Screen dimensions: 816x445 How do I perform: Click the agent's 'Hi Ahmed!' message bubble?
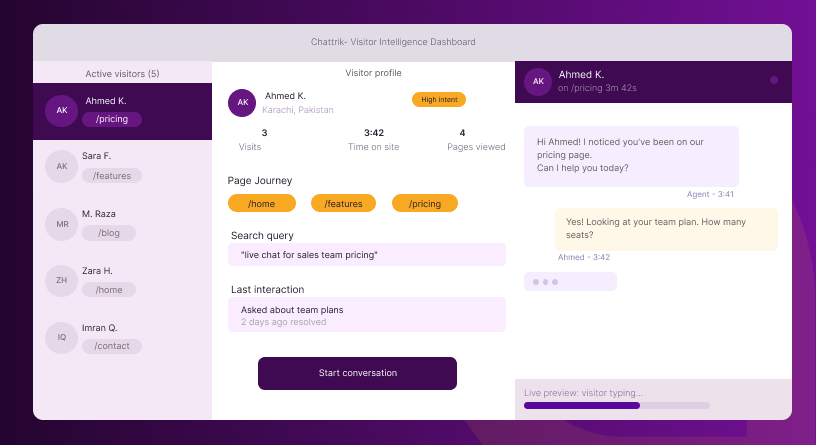tap(631, 156)
